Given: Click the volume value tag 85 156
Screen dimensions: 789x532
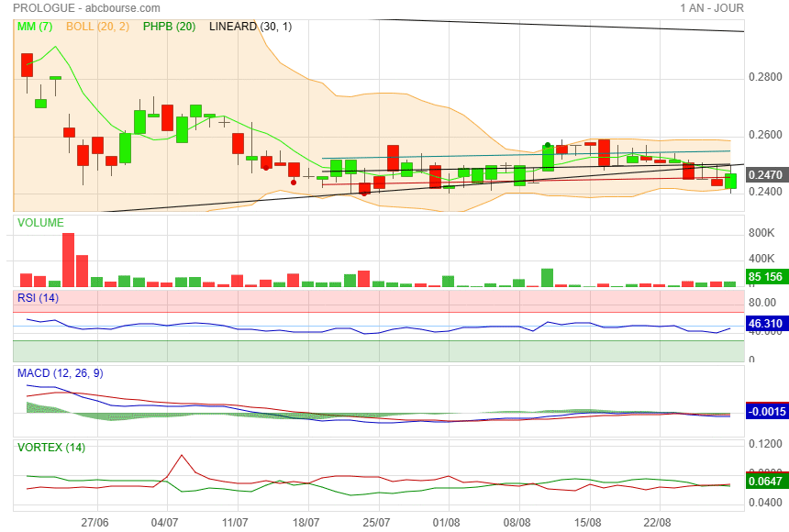Looking at the screenshot, I should point(765,276).
